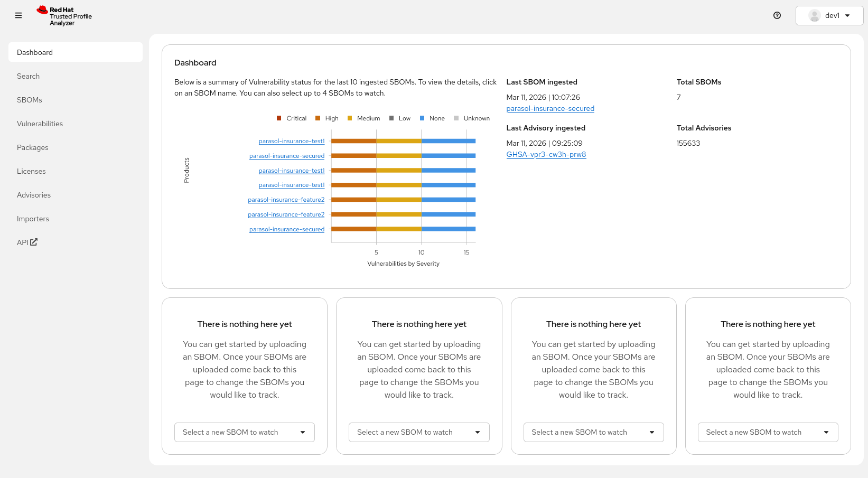This screenshot has height=478, width=868.
Task: Open the help question mark icon
Action: tap(777, 15)
